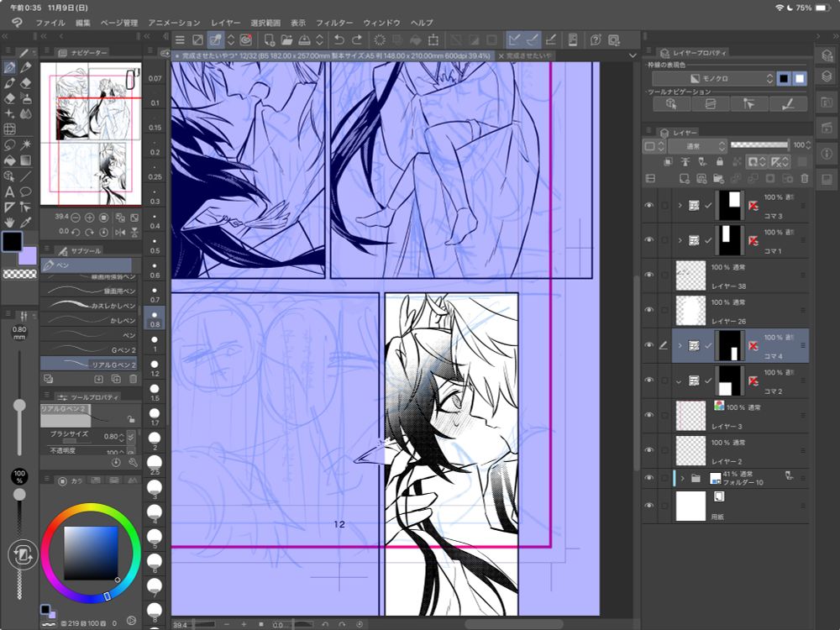Toggle Lock layer in Layer panel
The height and width of the screenshot is (630, 840).
coord(720,161)
